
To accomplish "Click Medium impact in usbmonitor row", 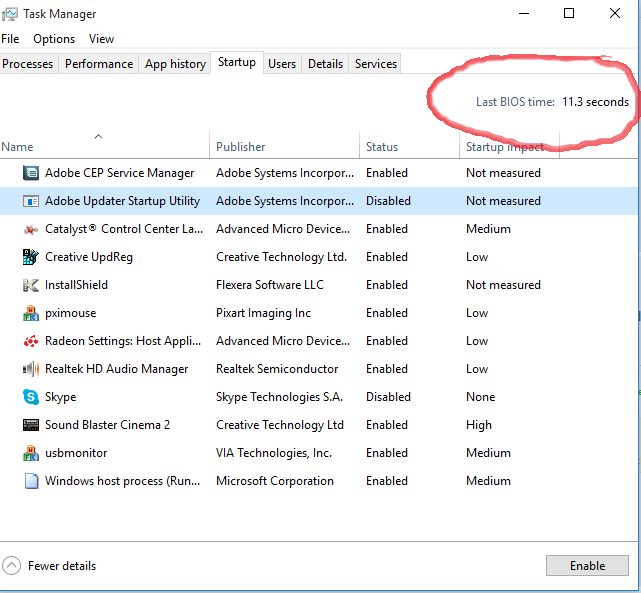I will (x=489, y=453).
